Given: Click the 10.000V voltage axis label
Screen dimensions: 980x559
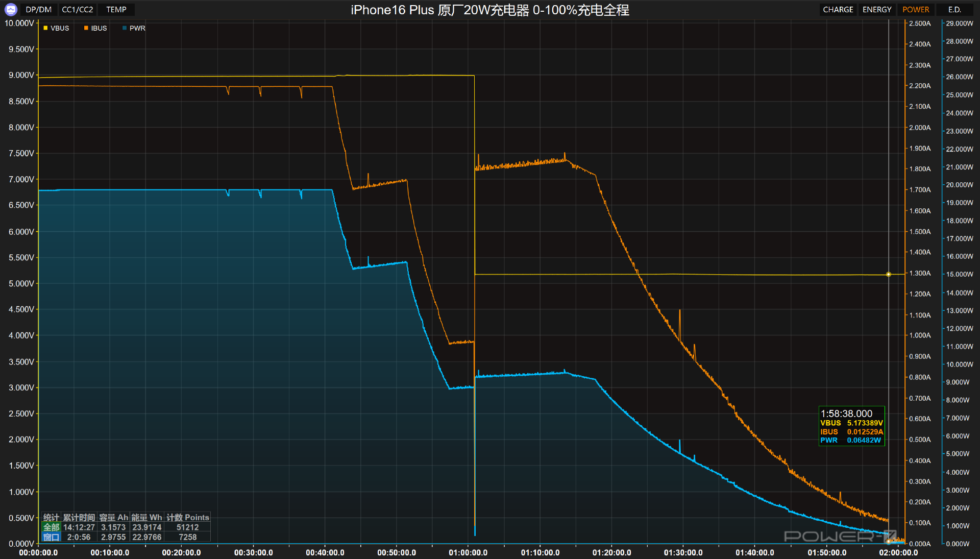Looking at the screenshot, I should click(19, 23).
